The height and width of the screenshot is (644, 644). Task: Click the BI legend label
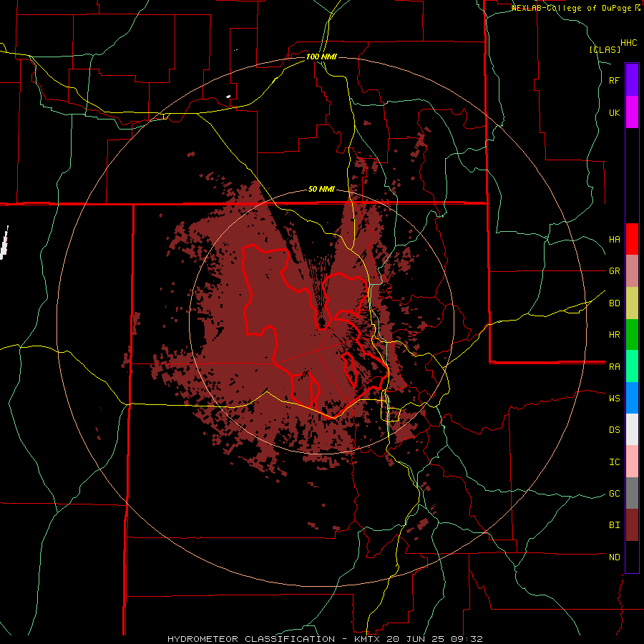(x=614, y=525)
